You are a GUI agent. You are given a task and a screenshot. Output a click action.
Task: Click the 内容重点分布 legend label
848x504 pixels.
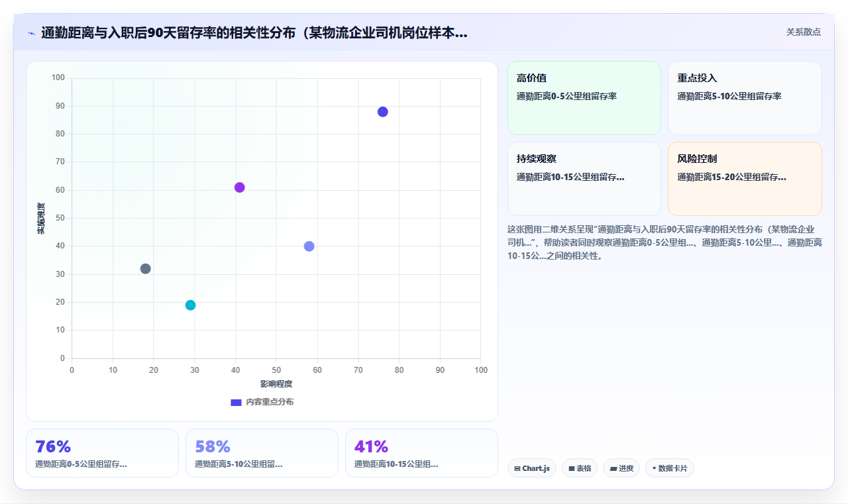point(270,402)
